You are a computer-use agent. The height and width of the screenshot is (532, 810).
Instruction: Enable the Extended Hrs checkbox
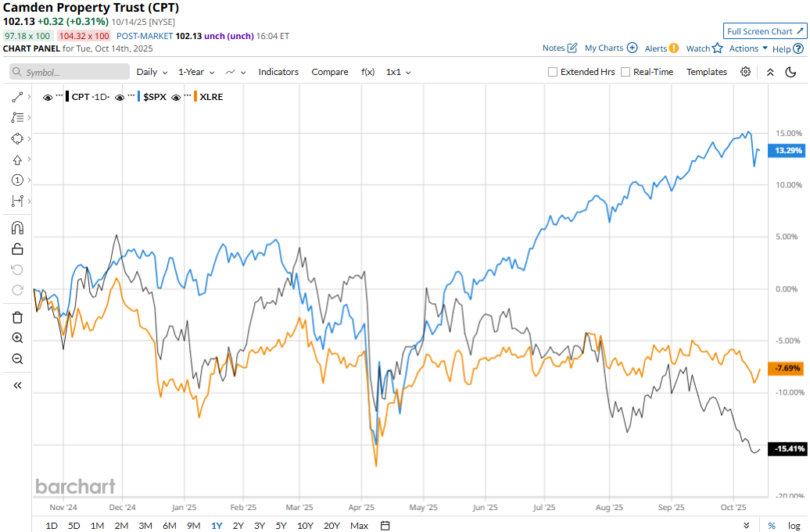tap(553, 72)
